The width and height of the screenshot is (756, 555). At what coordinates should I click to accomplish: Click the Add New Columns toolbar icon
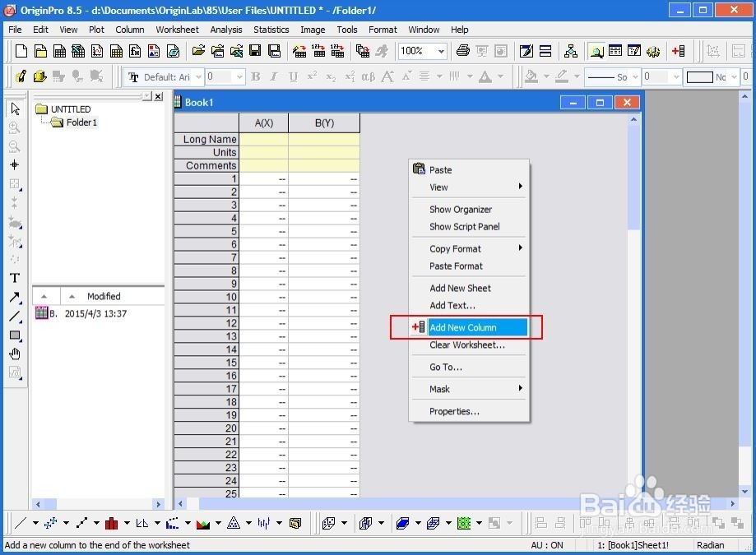coord(679,51)
